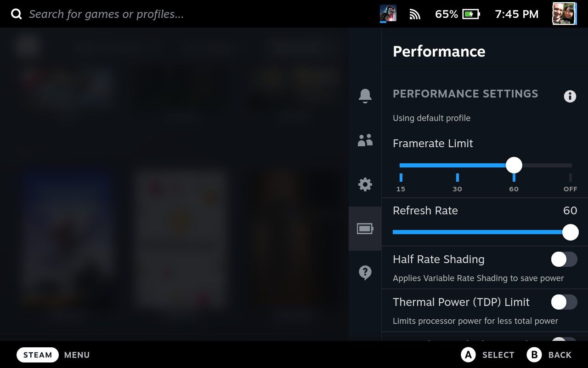Set Framerate Limit to 30 mark
The height and width of the screenshot is (368, 588).
click(457, 178)
